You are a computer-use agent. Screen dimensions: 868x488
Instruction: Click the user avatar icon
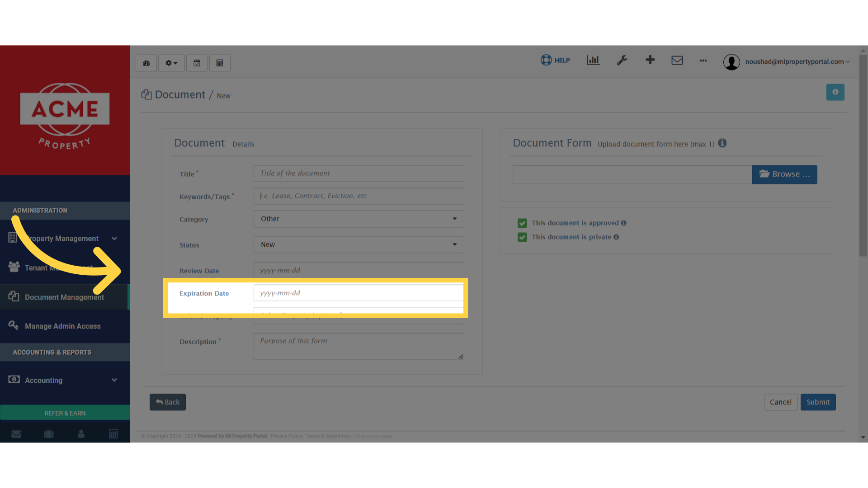(731, 62)
